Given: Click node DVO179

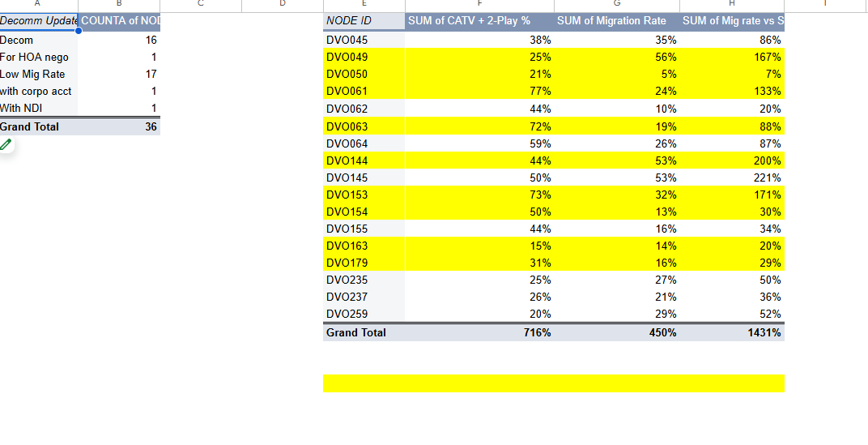Looking at the screenshot, I should [347, 263].
